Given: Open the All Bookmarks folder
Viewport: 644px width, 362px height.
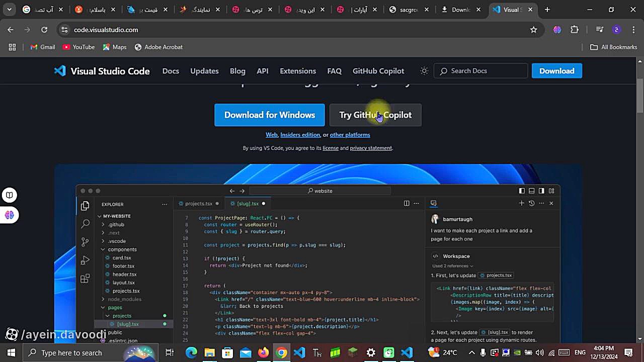Looking at the screenshot, I should click(614, 47).
